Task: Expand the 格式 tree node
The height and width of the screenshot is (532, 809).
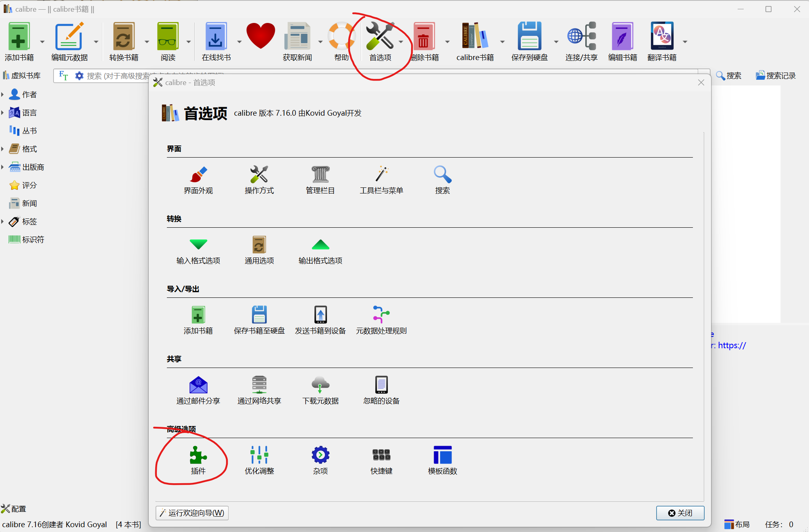Action: pyautogui.click(x=2, y=149)
